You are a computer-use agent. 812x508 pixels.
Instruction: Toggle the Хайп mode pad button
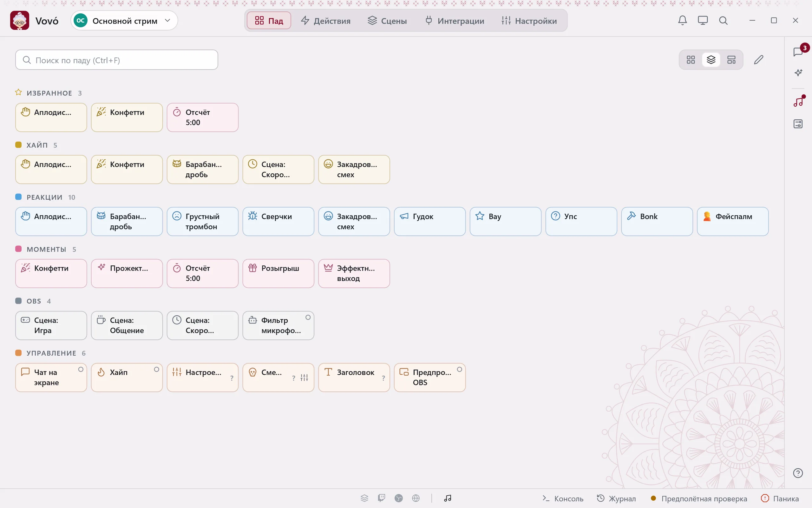coord(127,377)
